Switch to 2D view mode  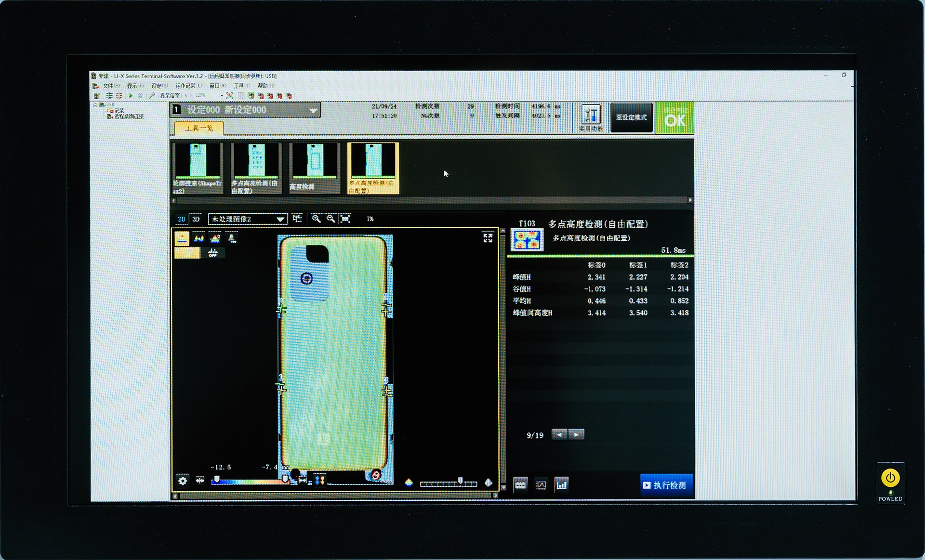[182, 219]
